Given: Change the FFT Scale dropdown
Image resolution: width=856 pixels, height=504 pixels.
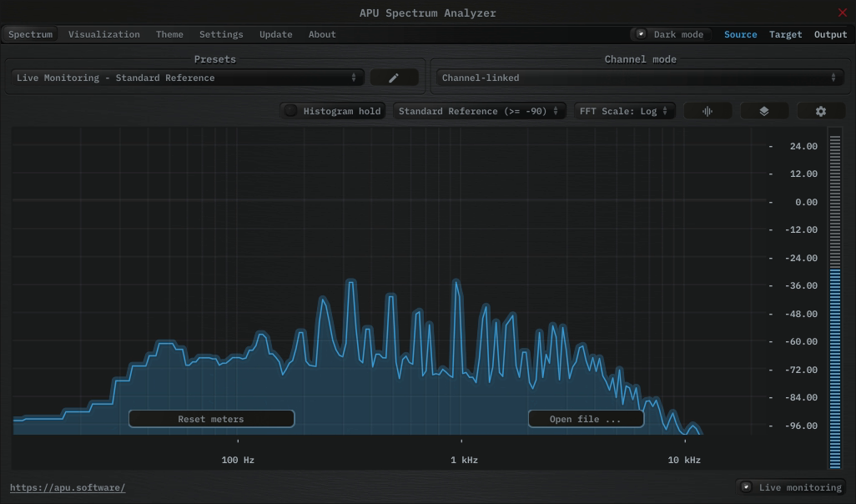Looking at the screenshot, I should [x=624, y=111].
